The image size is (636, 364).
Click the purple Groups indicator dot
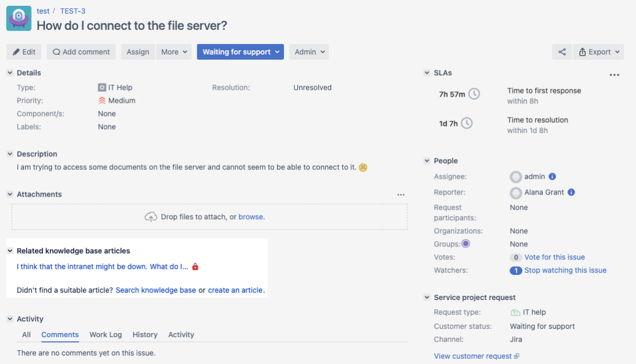465,244
